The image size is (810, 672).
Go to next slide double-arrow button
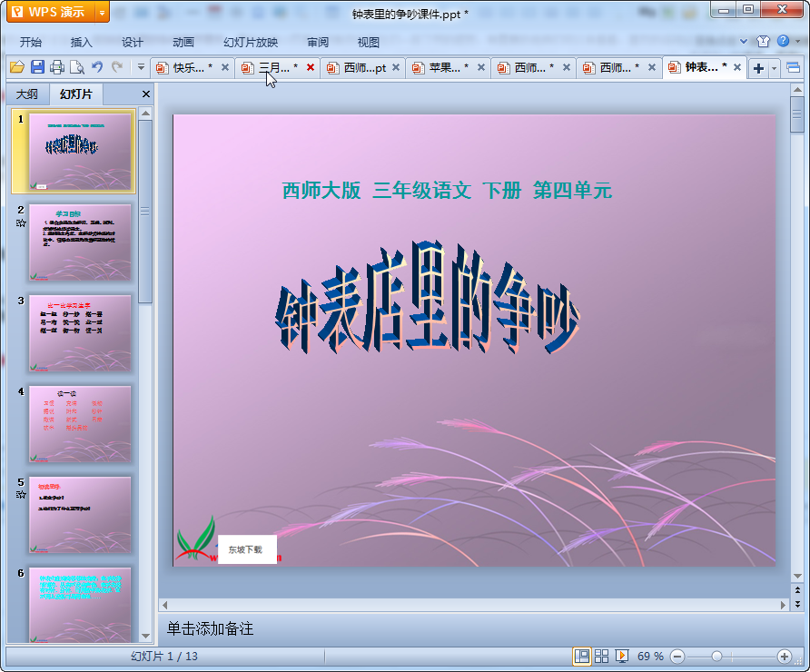point(797,604)
